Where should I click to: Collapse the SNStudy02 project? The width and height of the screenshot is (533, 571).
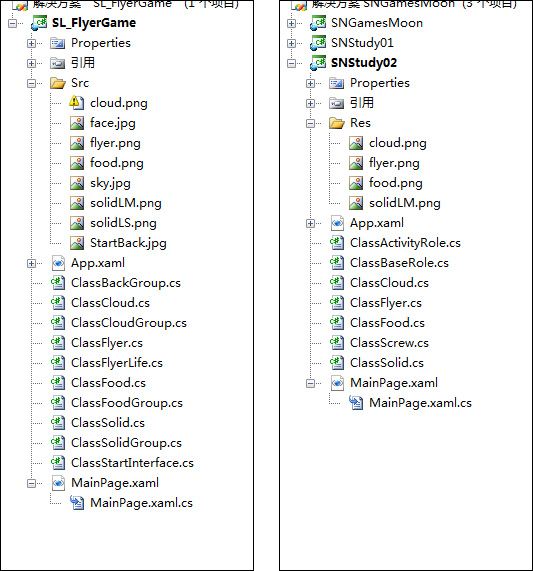292,64
